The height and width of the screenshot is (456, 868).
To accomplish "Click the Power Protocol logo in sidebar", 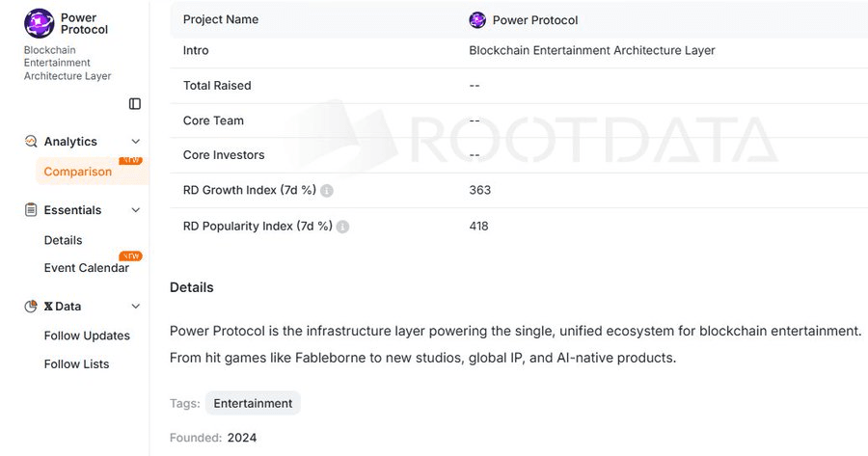I will pyautogui.click(x=40, y=23).
